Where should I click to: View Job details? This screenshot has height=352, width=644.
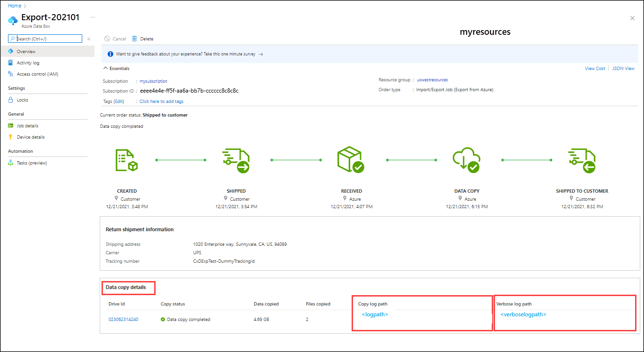coord(27,125)
